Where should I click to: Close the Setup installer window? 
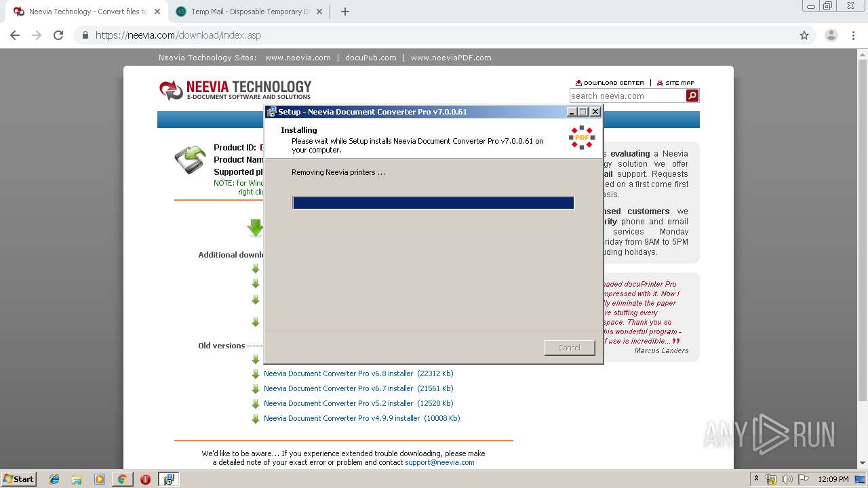[595, 112]
